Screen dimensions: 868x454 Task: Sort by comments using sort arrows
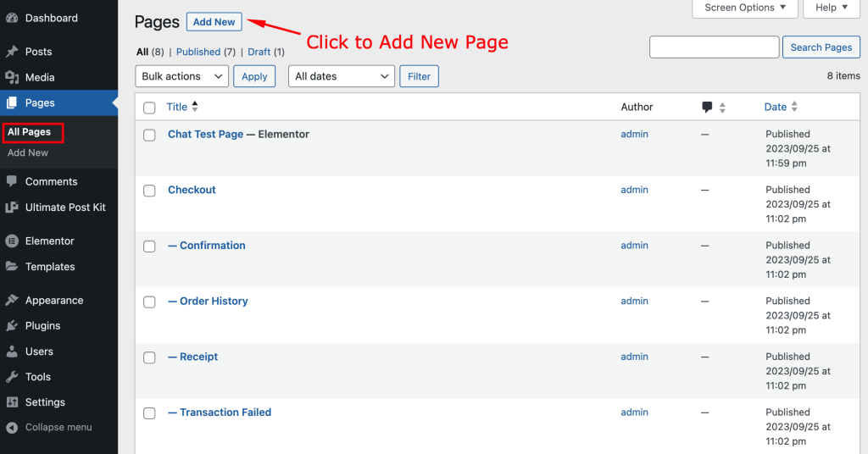(722, 108)
